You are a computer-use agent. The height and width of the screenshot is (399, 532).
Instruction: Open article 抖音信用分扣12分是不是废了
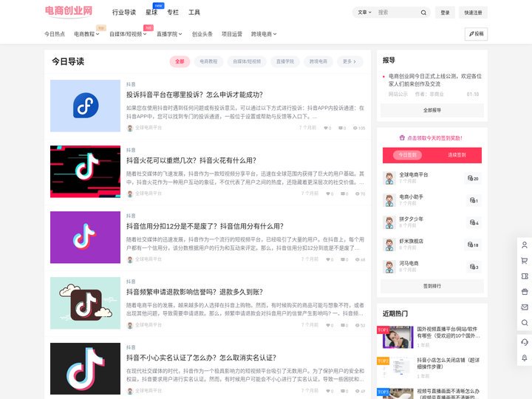(x=205, y=226)
